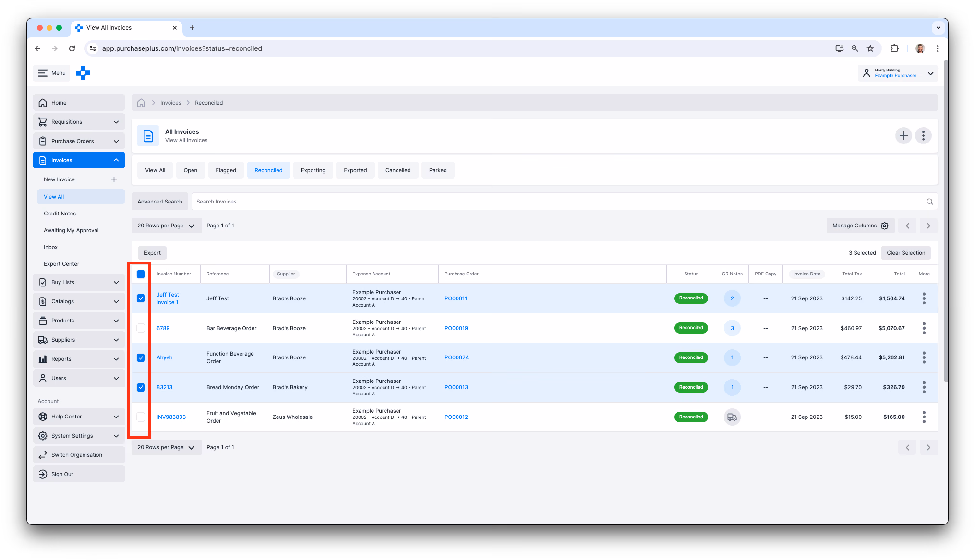Go to next page arrow at top
This screenshot has height=560, width=975.
tap(928, 226)
